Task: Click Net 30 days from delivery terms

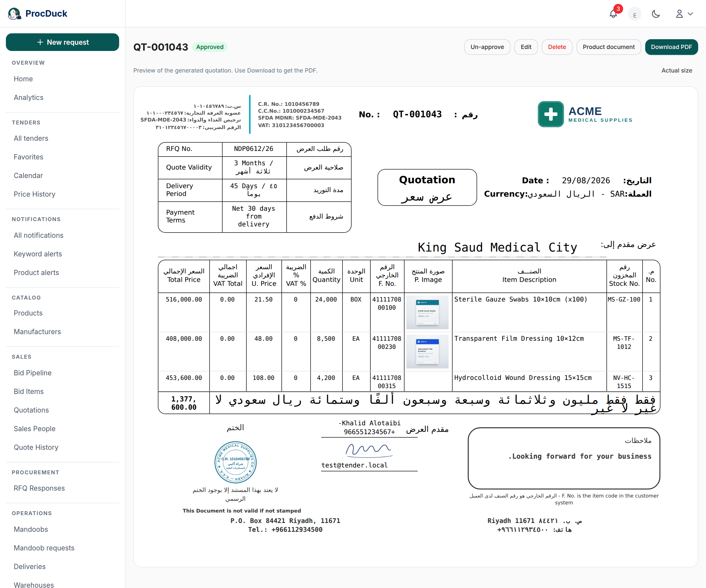Action: pyautogui.click(x=254, y=216)
